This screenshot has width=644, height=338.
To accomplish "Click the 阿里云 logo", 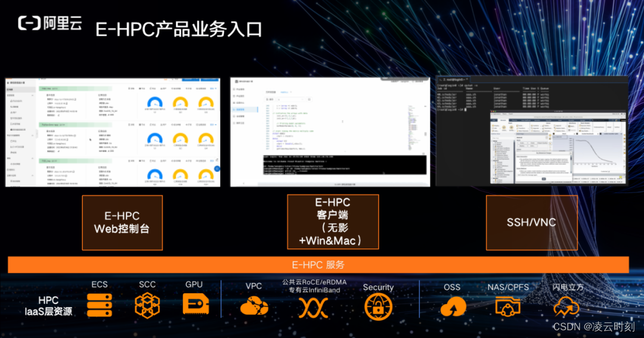I will [x=49, y=23].
